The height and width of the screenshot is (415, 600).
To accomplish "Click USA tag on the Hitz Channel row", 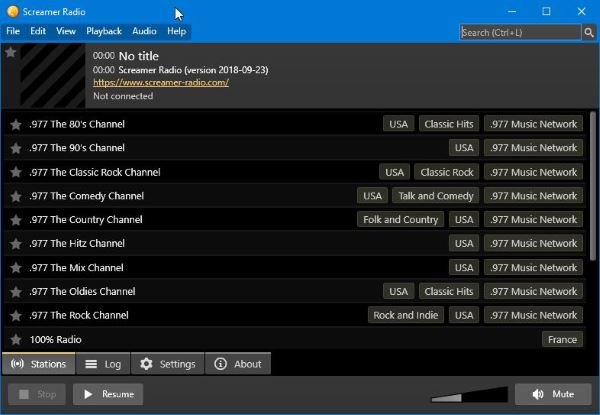I will [x=464, y=244].
